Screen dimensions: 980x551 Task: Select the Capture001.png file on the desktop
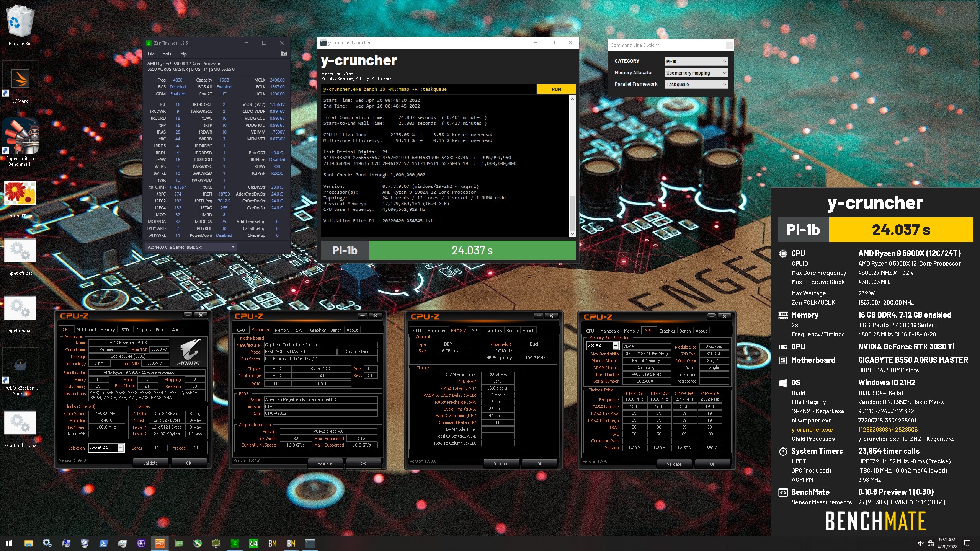coord(20,198)
